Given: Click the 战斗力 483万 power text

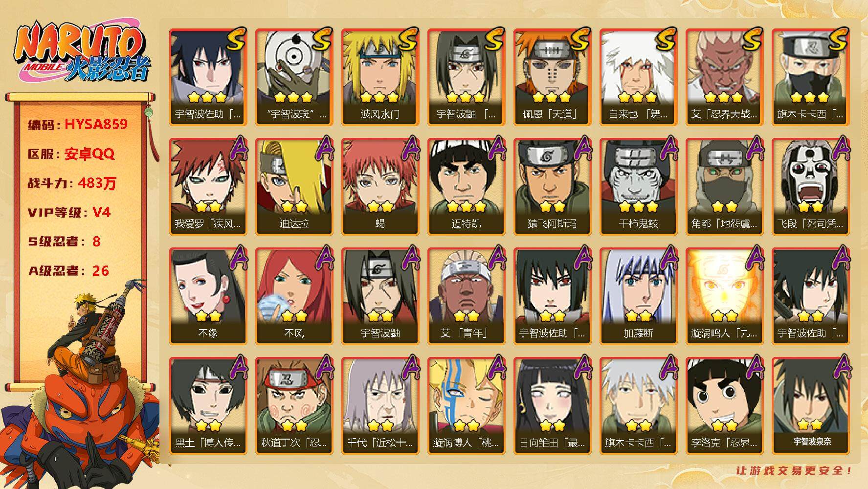Looking at the screenshot, I should pos(72,183).
